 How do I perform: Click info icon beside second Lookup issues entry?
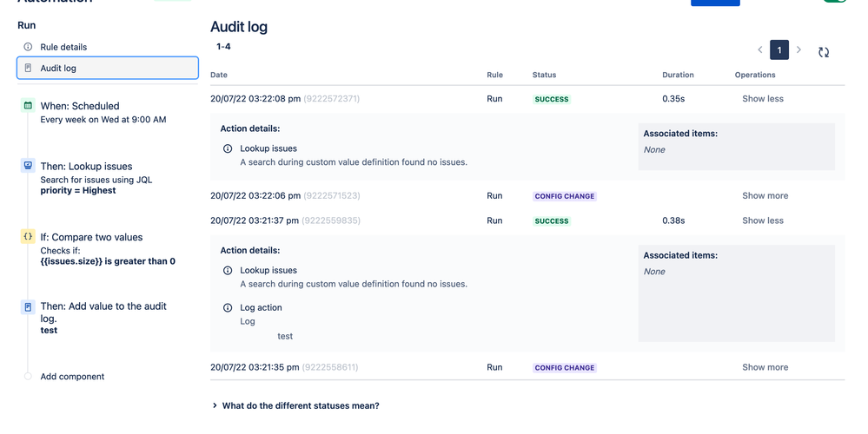[228, 270]
